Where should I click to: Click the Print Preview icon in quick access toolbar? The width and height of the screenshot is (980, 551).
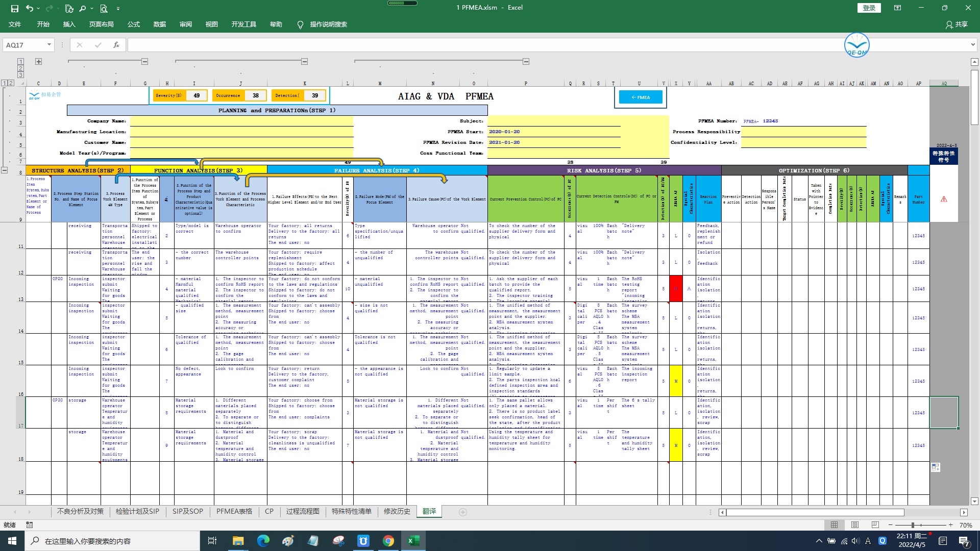click(104, 8)
